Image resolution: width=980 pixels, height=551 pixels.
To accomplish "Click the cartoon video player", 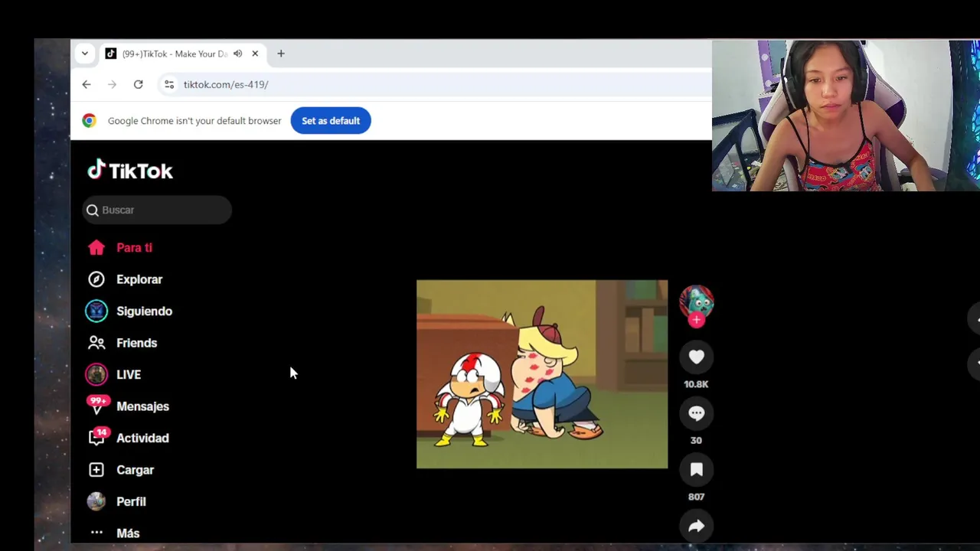I will pos(542,374).
